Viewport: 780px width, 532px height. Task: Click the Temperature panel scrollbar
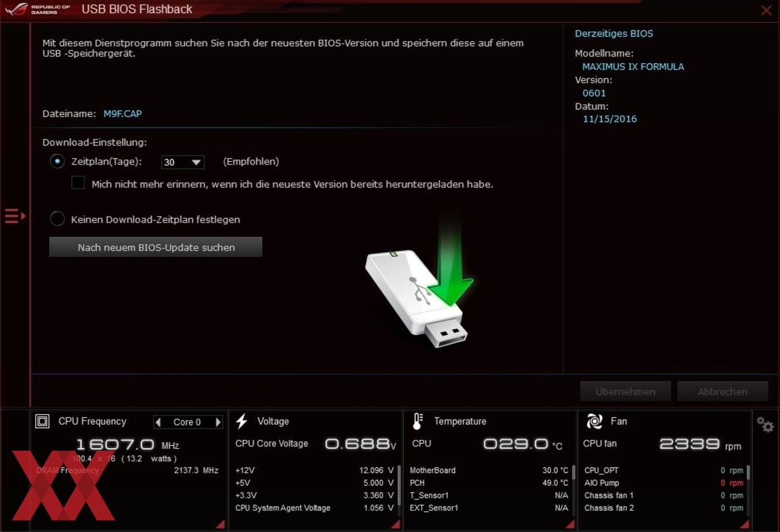574,474
